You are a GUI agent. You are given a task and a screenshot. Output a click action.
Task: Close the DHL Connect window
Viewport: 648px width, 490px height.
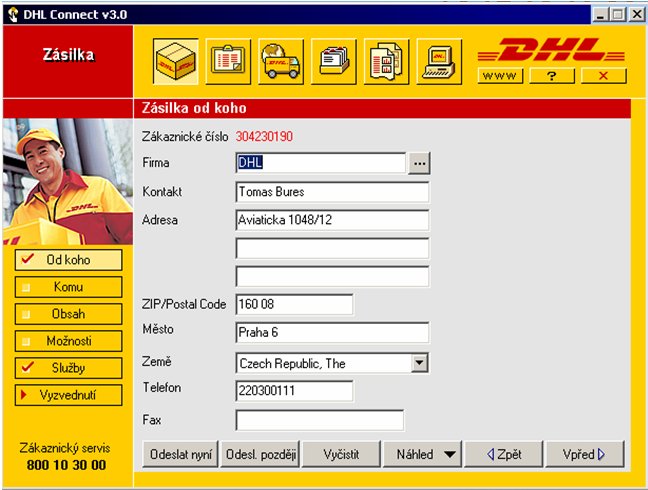tap(637, 15)
